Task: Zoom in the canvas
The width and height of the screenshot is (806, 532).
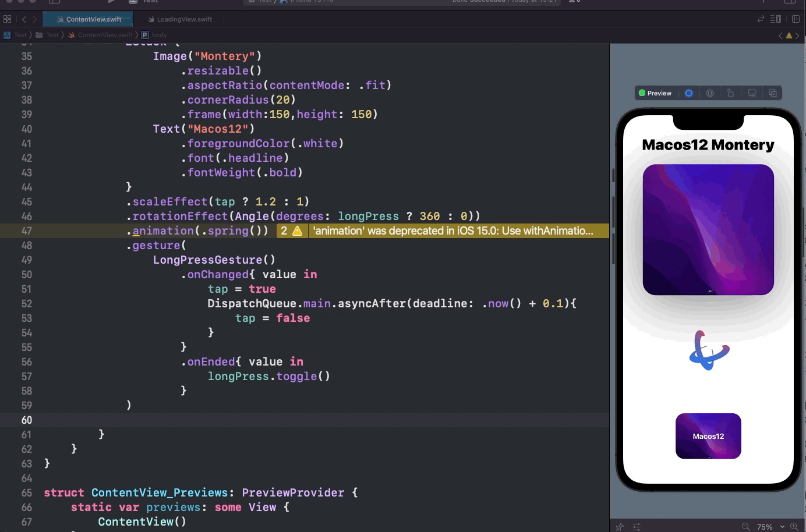Action: tap(794, 527)
